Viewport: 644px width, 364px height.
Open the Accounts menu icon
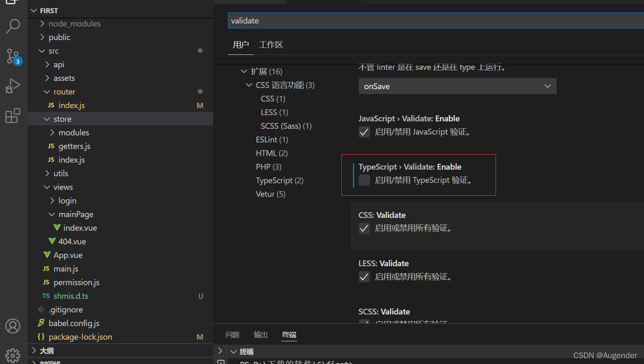pos(13,326)
